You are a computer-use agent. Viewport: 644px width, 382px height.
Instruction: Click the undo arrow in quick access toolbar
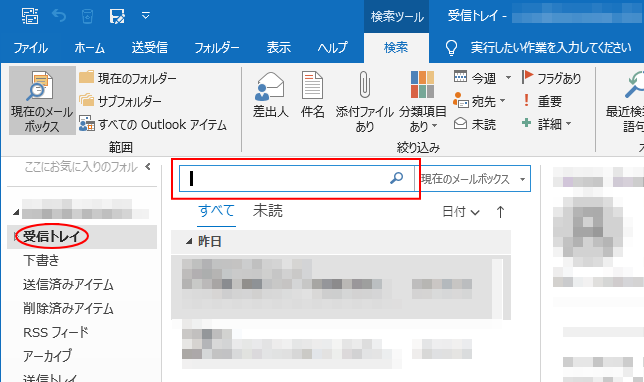coord(59,16)
